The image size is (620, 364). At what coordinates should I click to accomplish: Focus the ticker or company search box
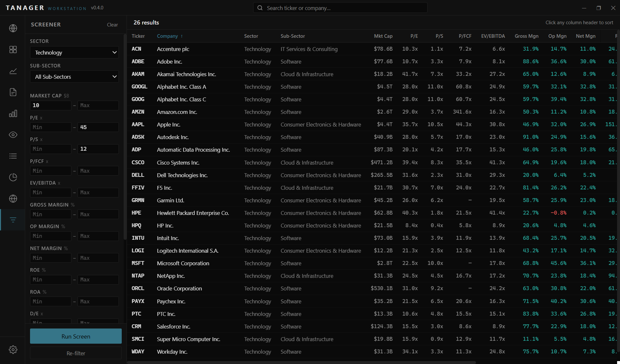(340, 8)
